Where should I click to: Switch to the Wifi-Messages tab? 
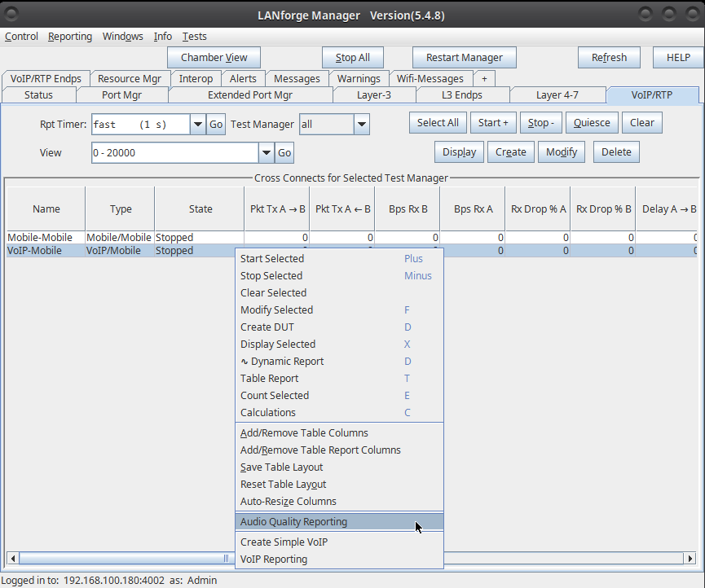(430, 79)
